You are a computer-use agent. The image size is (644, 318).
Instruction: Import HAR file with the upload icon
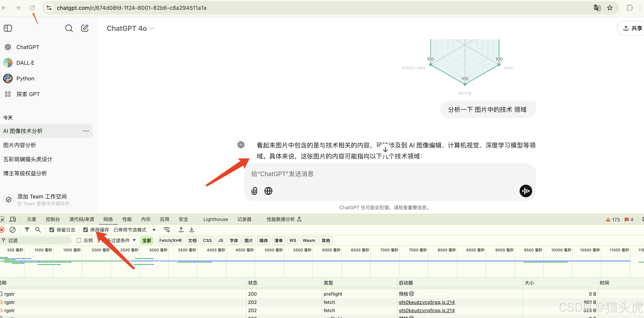[181, 230]
